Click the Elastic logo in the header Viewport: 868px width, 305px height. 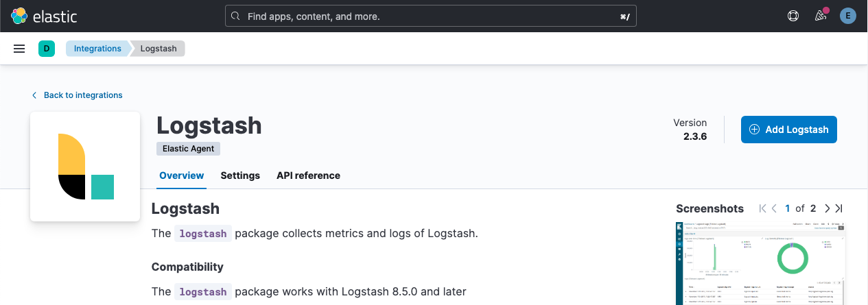click(44, 16)
